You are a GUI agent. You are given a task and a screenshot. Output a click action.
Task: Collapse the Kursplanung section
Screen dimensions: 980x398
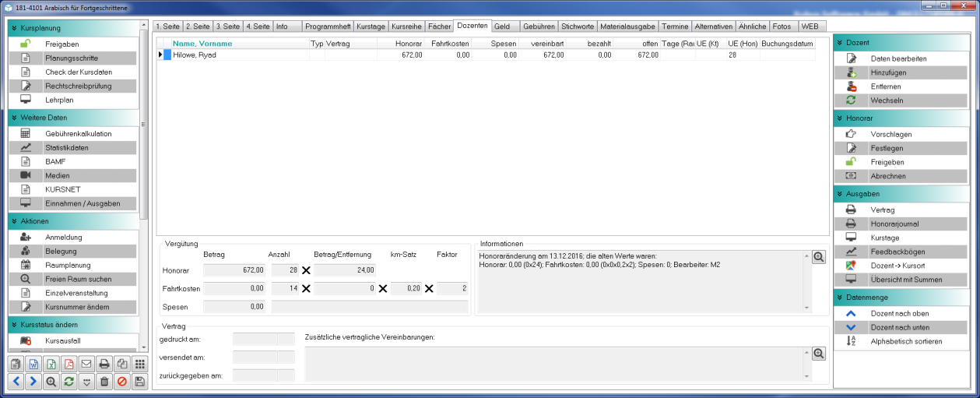coord(15,27)
